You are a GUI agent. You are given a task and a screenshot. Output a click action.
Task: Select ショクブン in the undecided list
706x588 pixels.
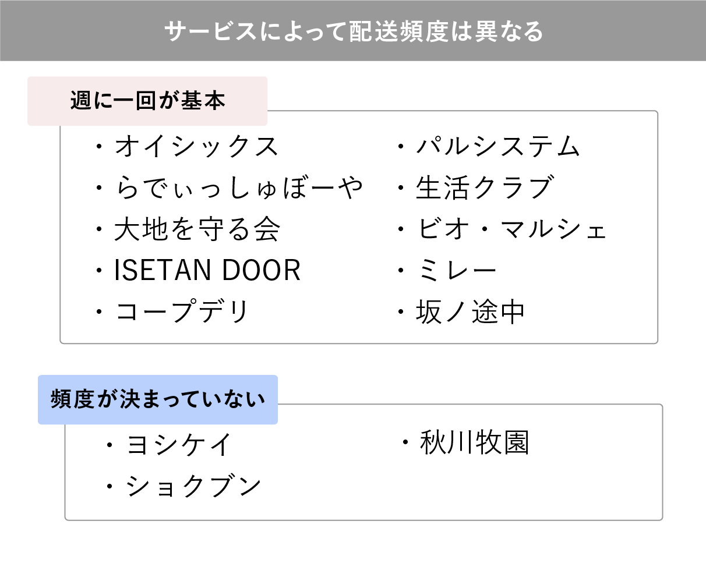coord(193,486)
